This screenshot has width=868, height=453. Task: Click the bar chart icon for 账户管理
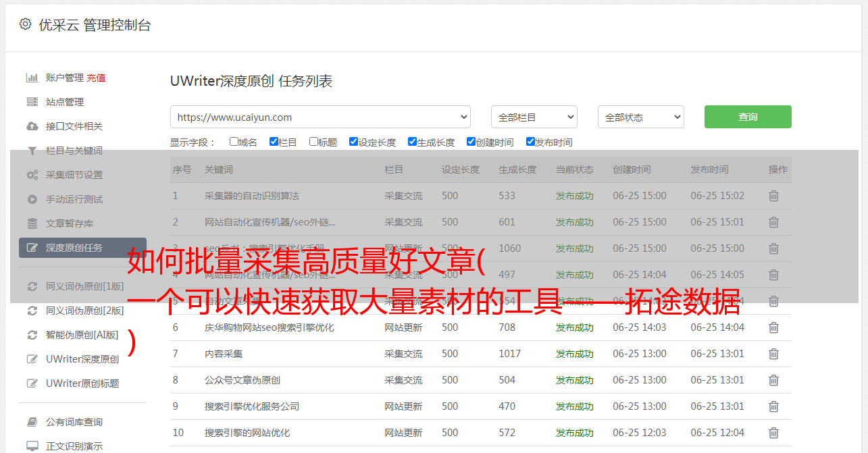pos(32,78)
